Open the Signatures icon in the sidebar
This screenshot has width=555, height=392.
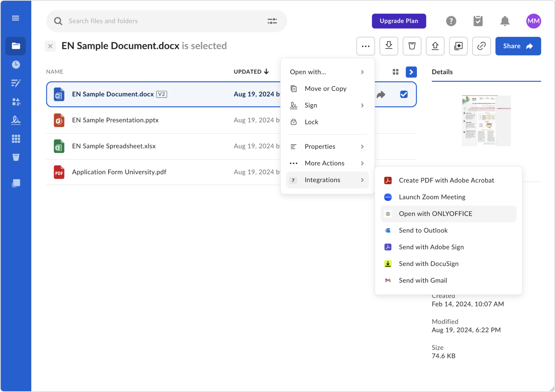[x=16, y=120]
